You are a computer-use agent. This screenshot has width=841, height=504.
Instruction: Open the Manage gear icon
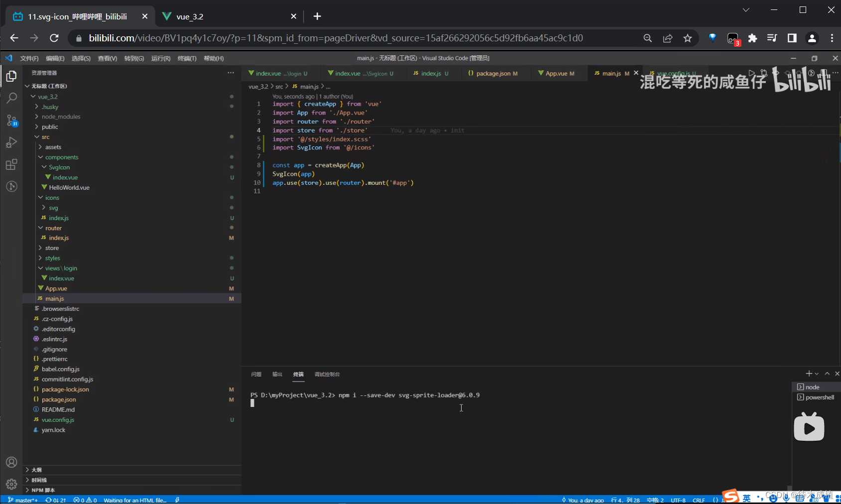click(11, 484)
